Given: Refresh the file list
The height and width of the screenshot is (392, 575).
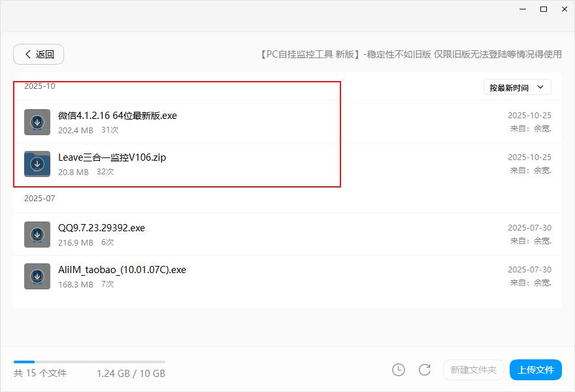Looking at the screenshot, I should click(425, 370).
